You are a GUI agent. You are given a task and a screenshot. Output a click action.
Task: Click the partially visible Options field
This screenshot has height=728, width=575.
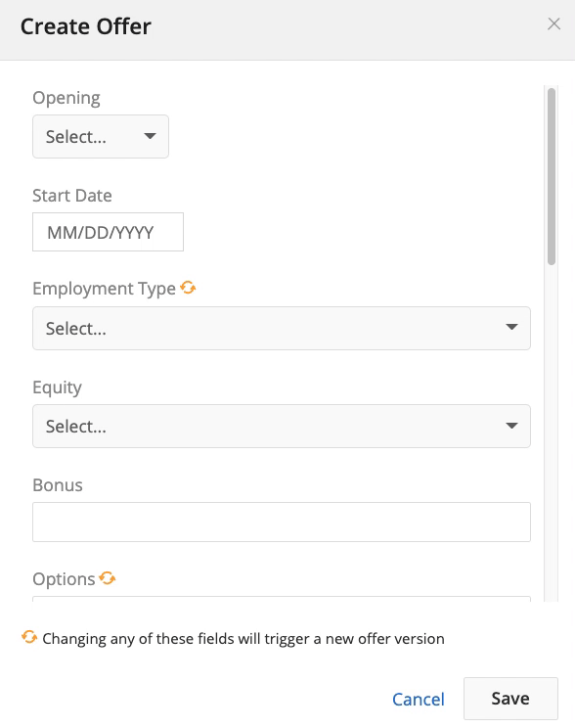point(282,599)
